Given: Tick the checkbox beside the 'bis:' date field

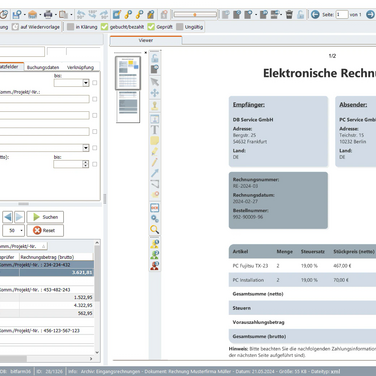Looking at the screenshot, I should point(95,83).
